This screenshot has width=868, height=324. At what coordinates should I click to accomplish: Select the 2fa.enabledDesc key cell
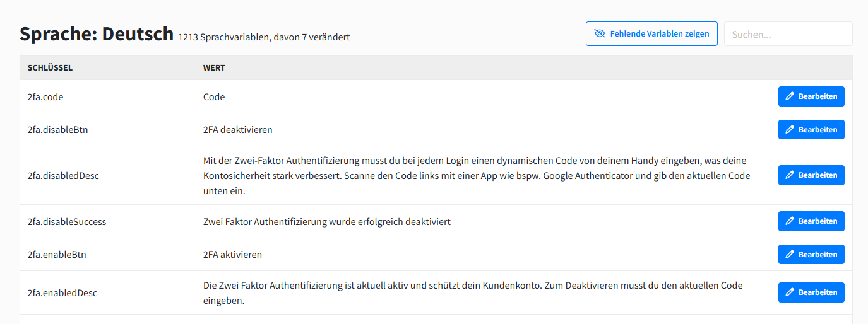coord(62,293)
